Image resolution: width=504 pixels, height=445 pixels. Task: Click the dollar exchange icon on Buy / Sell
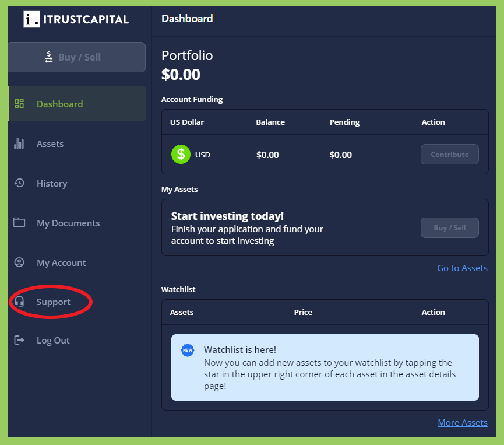(x=49, y=57)
